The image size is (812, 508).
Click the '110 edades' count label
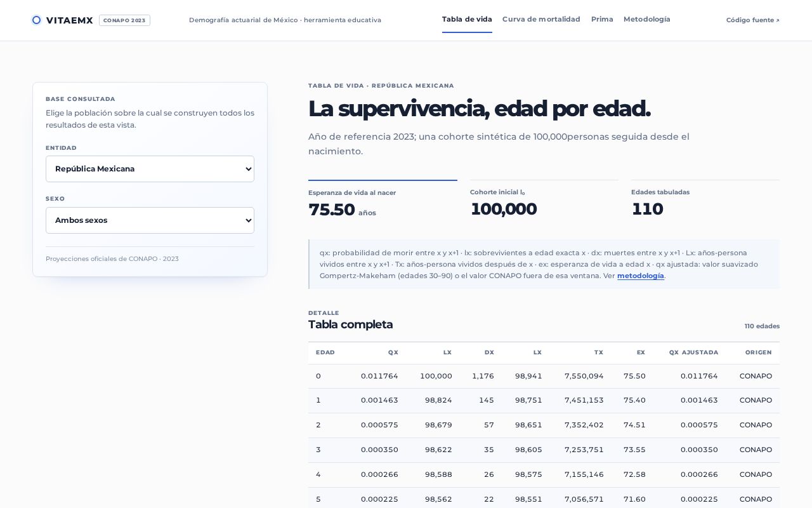pyautogui.click(x=762, y=326)
